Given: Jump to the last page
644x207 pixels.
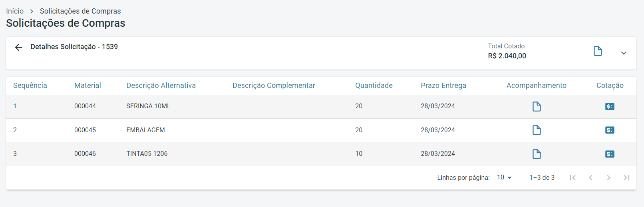Looking at the screenshot, I should point(626,178).
